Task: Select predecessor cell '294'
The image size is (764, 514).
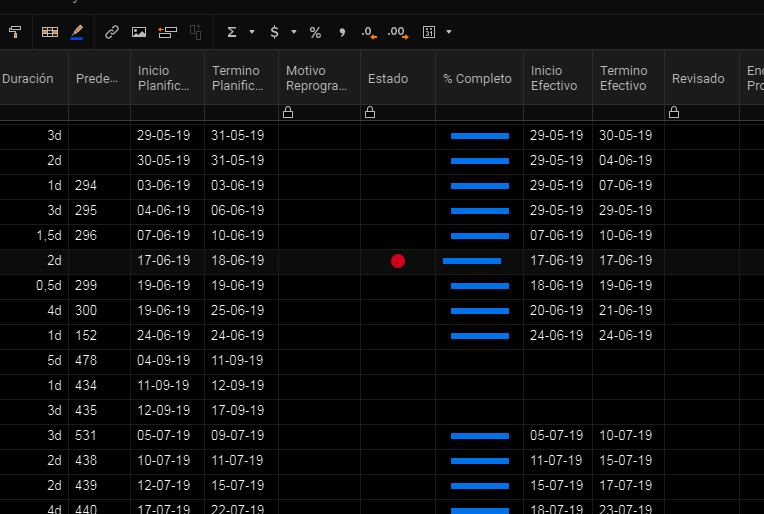Action: point(99,186)
